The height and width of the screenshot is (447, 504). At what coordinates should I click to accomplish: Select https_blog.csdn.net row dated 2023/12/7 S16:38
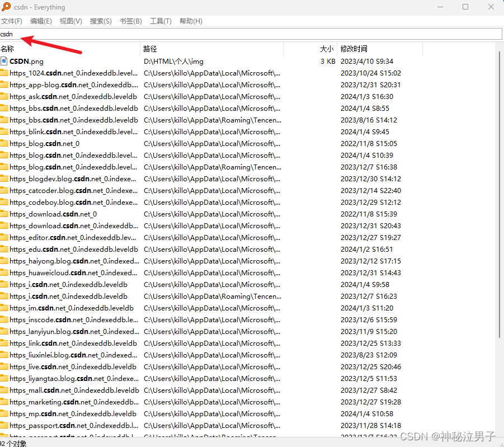211,167
